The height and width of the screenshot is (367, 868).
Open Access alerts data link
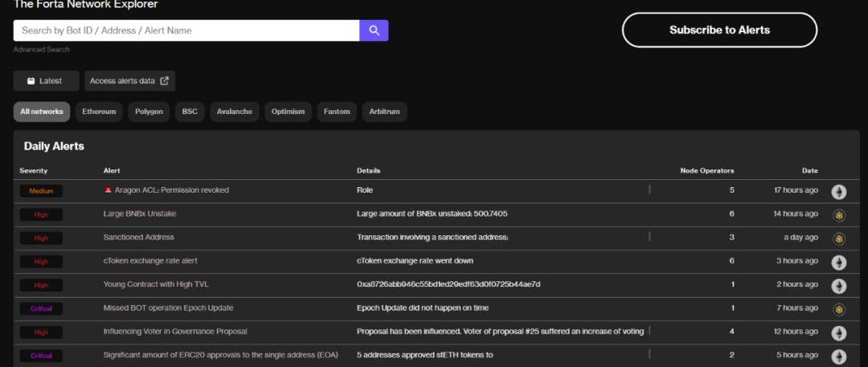tap(129, 81)
